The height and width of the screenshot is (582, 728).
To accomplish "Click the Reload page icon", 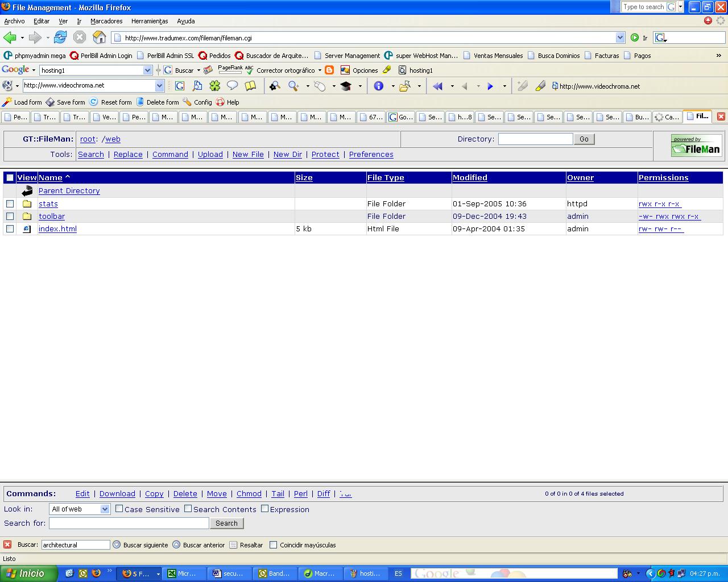I will 60,38.
